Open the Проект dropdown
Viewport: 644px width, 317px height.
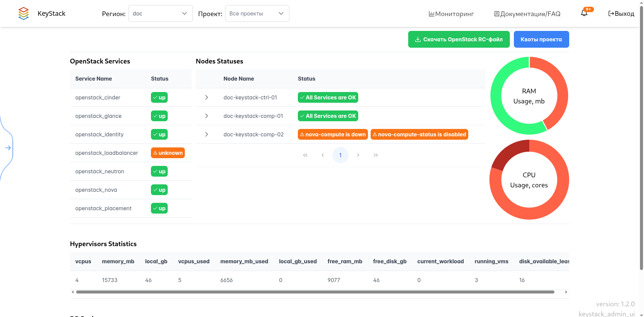point(257,13)
